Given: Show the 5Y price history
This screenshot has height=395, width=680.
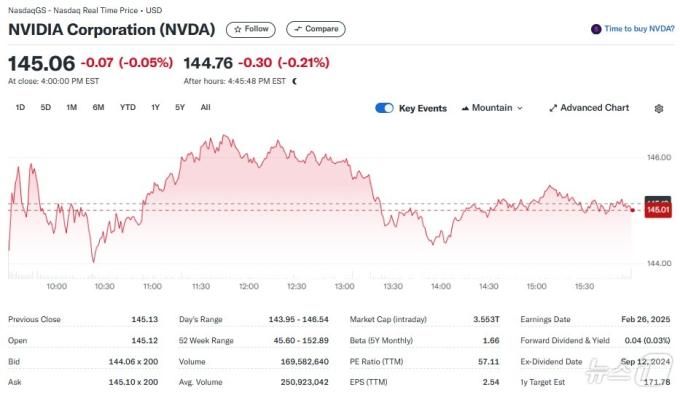Looking at the screenshot, I should 180,108.
